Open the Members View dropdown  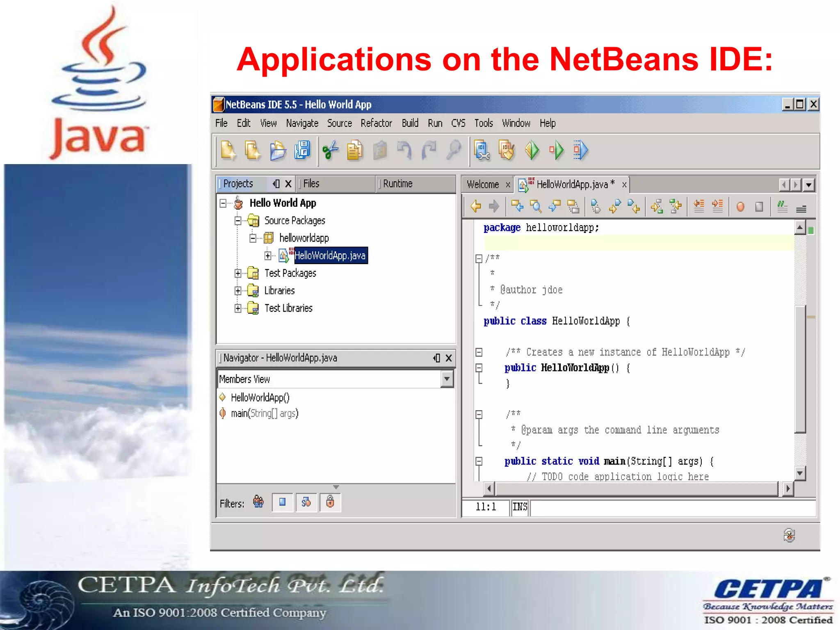point(447,379)
